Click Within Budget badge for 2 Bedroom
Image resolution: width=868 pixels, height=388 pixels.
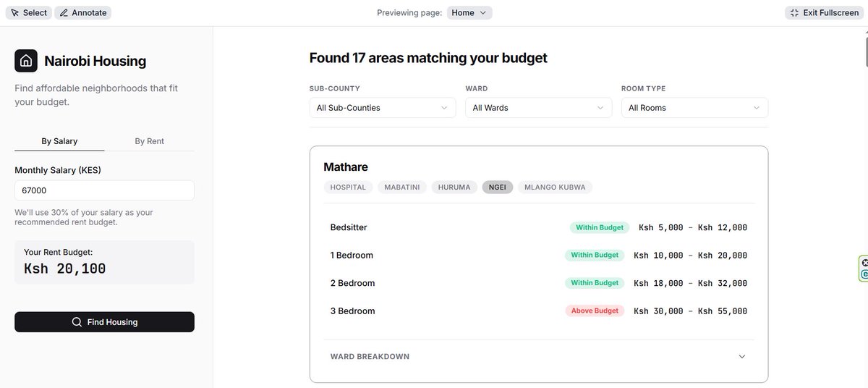(x=595, y=283)
